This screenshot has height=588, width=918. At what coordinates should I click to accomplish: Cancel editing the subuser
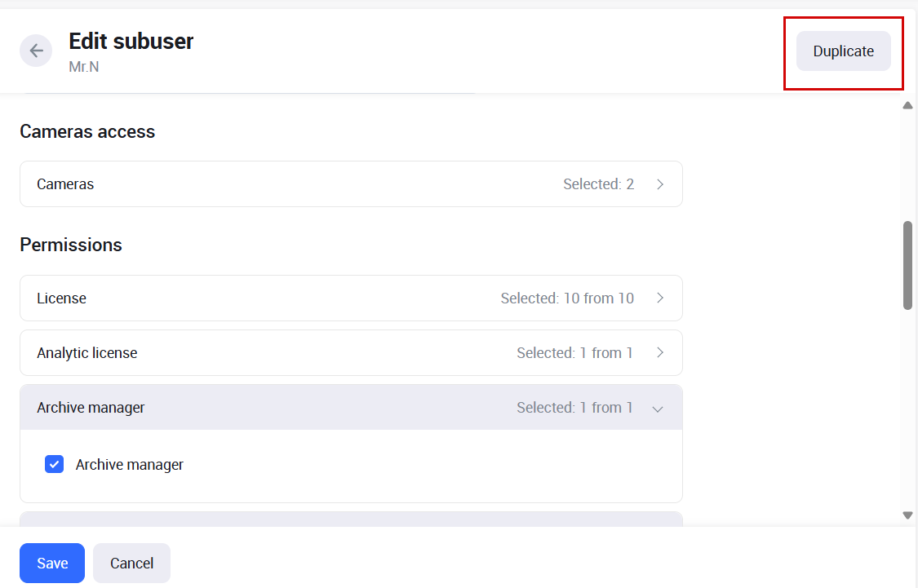131,563
